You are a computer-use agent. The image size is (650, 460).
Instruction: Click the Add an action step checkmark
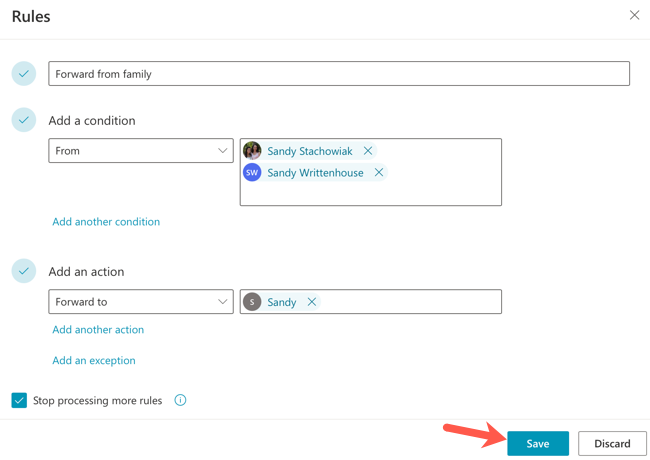[24, 271]
